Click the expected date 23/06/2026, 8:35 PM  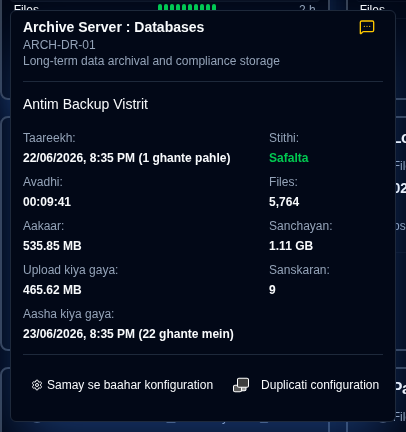pyautogui.click(x=79, y=334)
